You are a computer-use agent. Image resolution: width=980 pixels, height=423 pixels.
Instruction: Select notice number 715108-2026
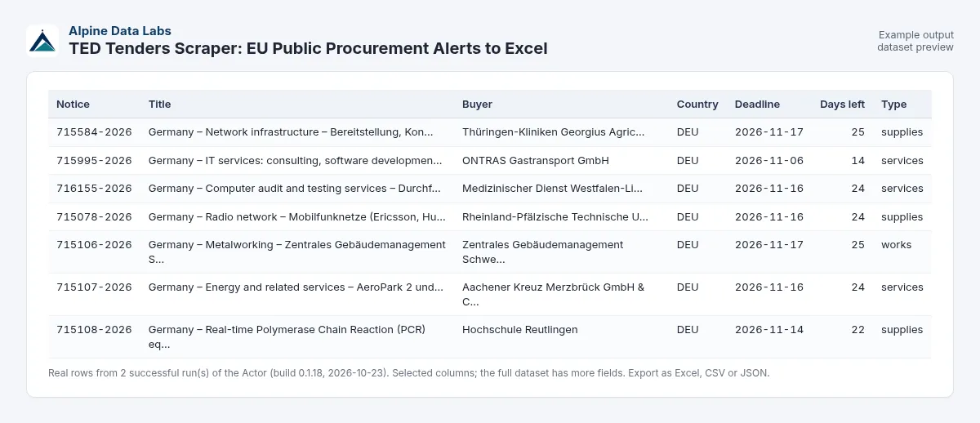click(94, 330)
